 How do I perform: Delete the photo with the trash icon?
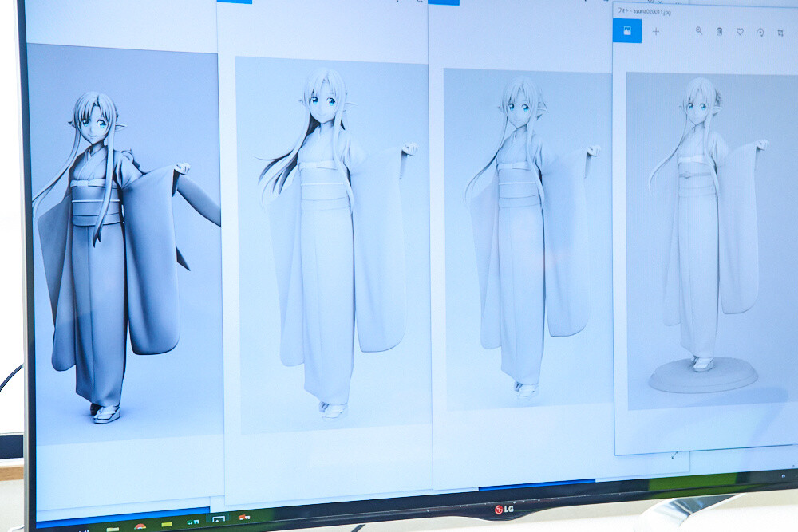[x=719, y=32]
